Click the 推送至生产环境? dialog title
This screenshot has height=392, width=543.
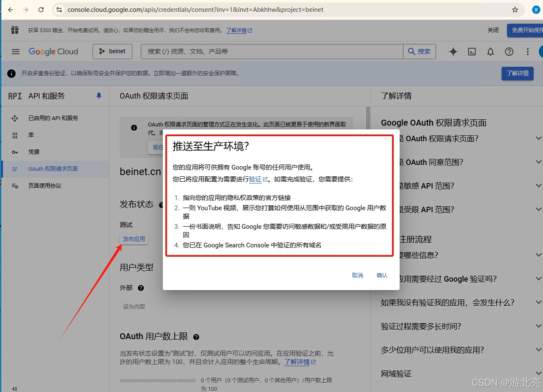click(x=211, y=146)
